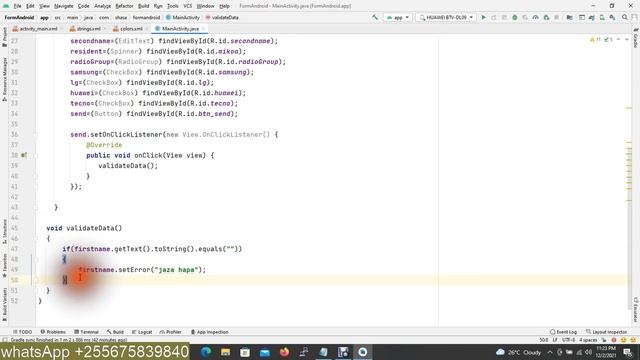Open the LF line separator selector
Screen dimensions: 640x360
pos(555,340)
